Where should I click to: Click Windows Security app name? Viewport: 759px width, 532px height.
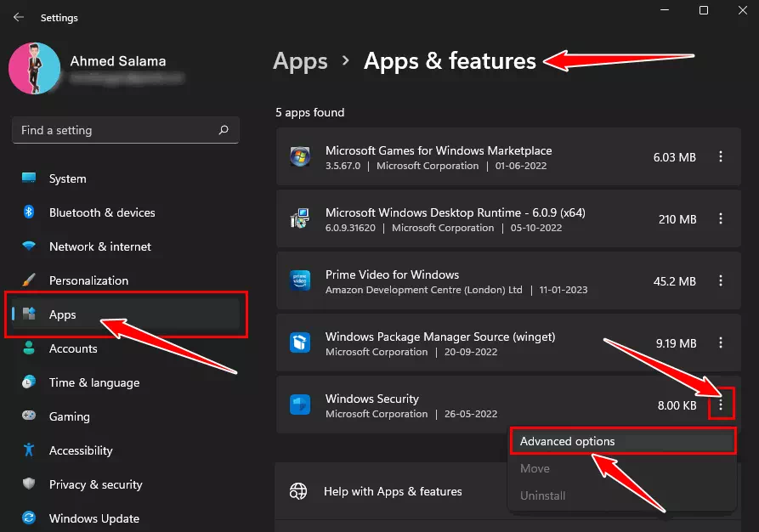click(x=372, y=399)
